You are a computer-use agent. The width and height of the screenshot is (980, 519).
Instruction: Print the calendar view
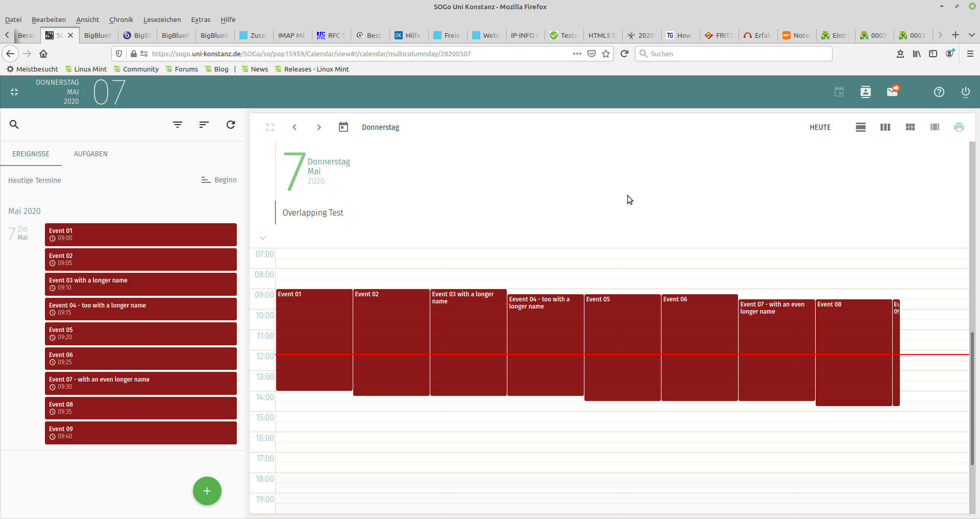(959, 127)
